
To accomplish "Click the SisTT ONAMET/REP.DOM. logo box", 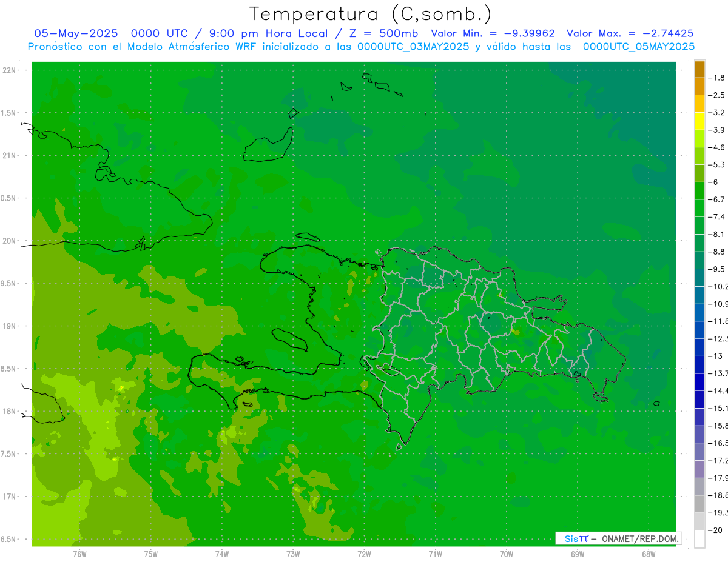I will (618, 538).
